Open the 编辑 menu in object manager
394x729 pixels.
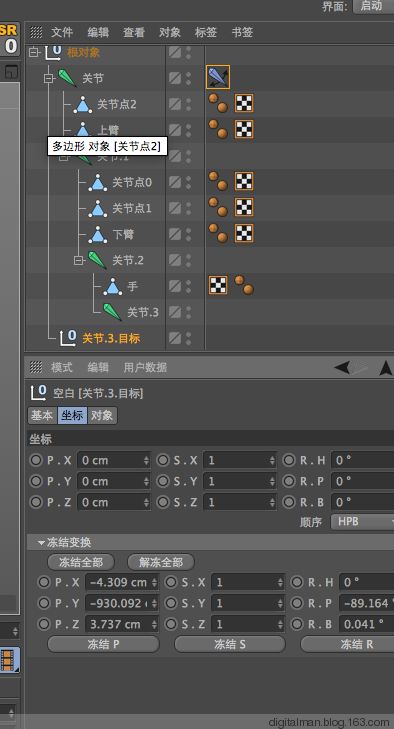click(98, 32)
